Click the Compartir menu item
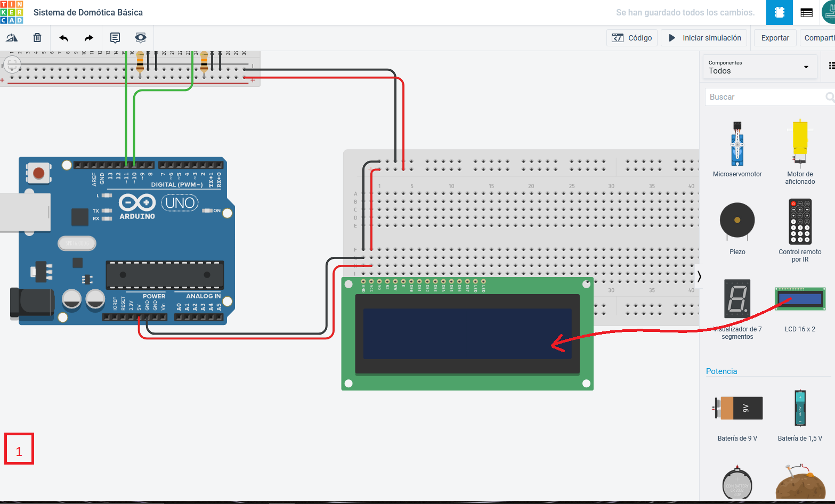835x504 pixels. (x=819, y=38)
